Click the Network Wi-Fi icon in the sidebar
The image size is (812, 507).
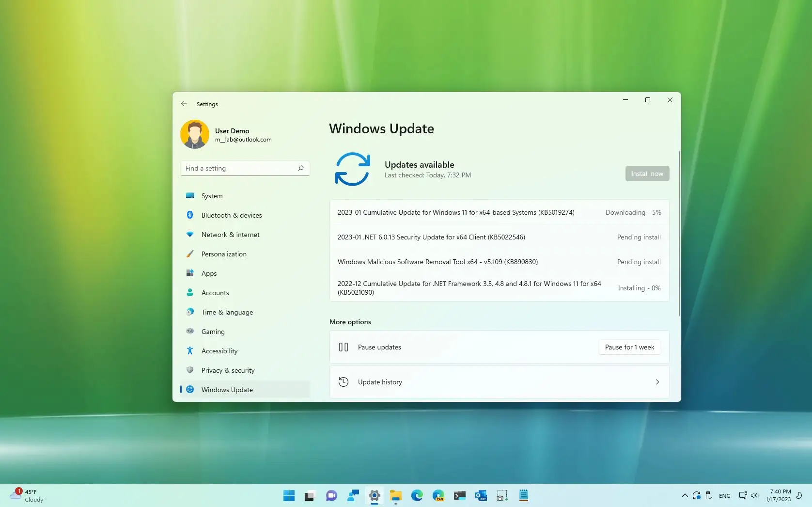pyautogui.click(x=190, y=235)
